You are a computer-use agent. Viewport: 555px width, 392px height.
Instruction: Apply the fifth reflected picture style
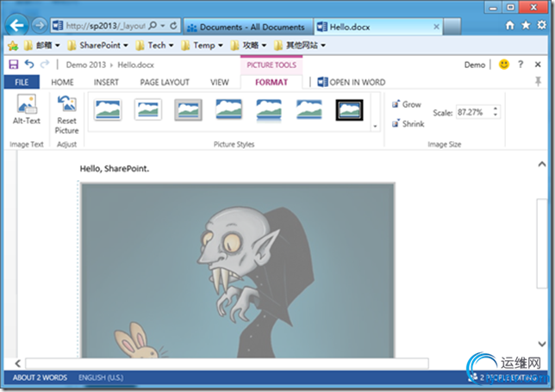click(x=269, y=110)
